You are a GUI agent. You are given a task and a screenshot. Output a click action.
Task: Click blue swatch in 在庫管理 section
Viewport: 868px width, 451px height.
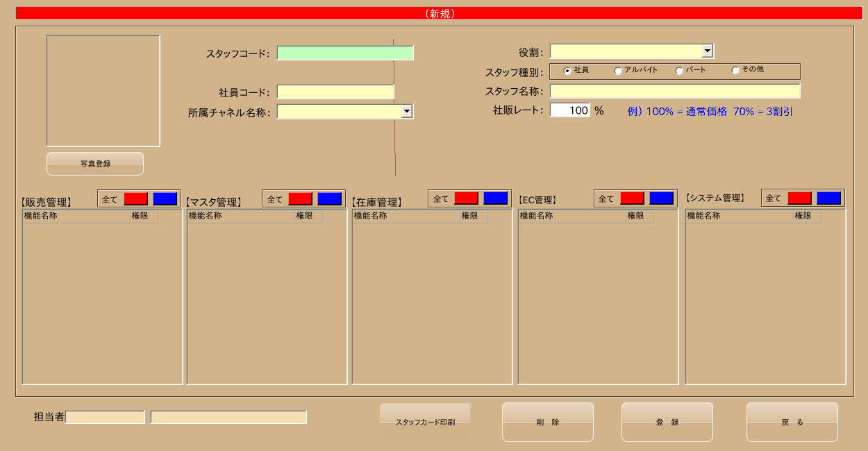coord(496,198)
